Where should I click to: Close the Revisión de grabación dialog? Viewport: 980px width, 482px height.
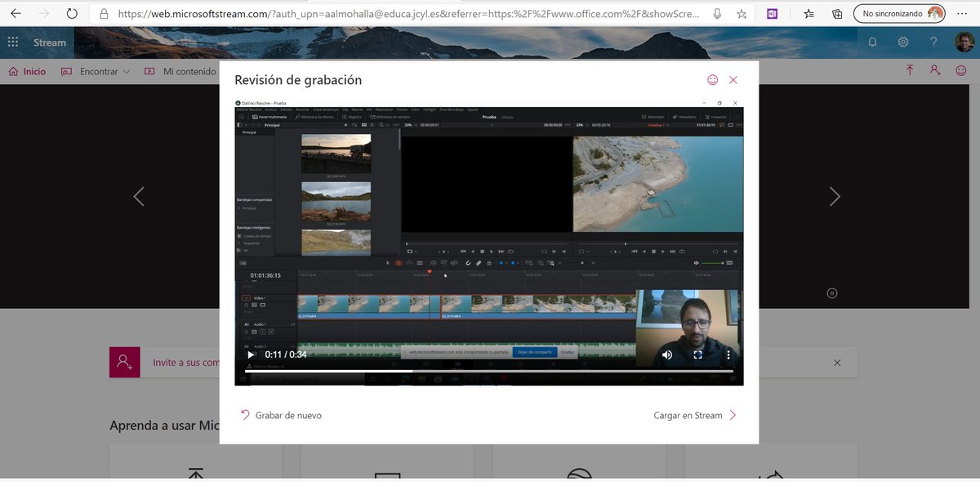[733, 80]
